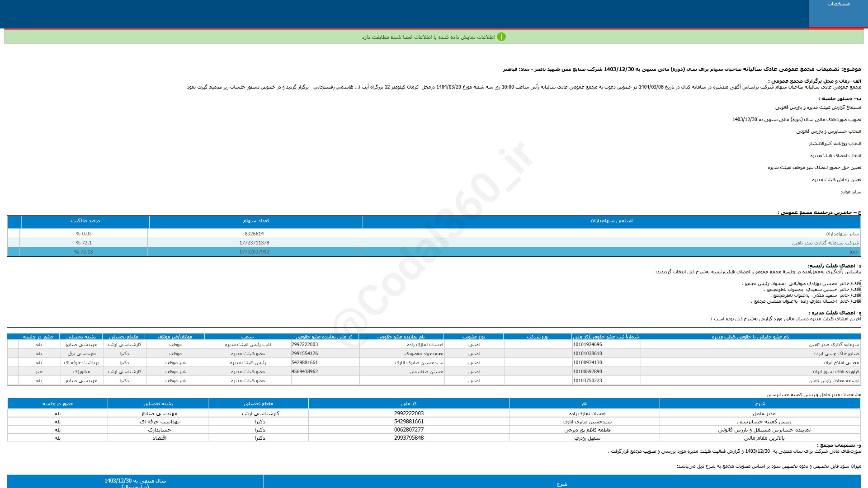This screenshot has width=868, height=488.
Task: Click the green signature match notification bar
Action: (x=434, y=37)
